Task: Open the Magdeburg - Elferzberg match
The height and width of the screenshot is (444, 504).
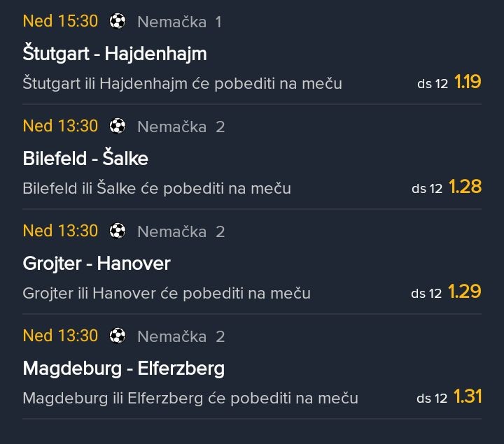Action: point(123,368)
